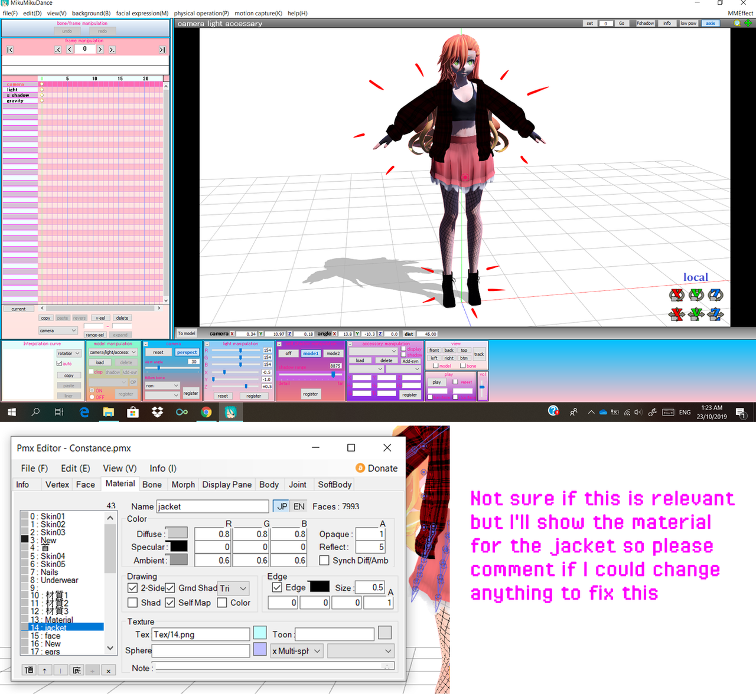Open Arduino icon on taskbar

pos(182,412)
